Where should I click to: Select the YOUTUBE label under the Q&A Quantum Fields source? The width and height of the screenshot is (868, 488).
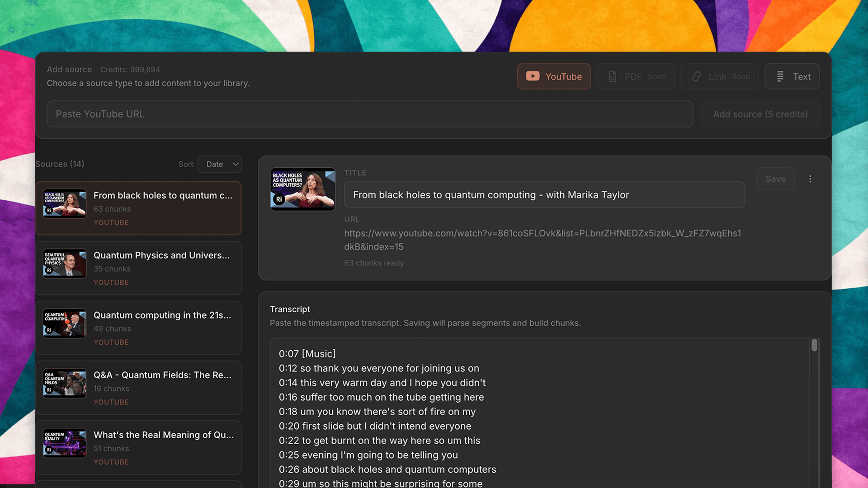click(111, 402)
